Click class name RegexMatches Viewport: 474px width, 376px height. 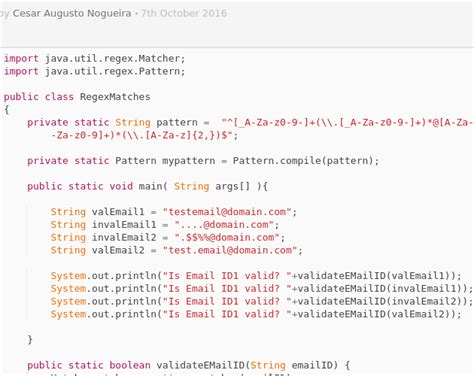point(115,97)
